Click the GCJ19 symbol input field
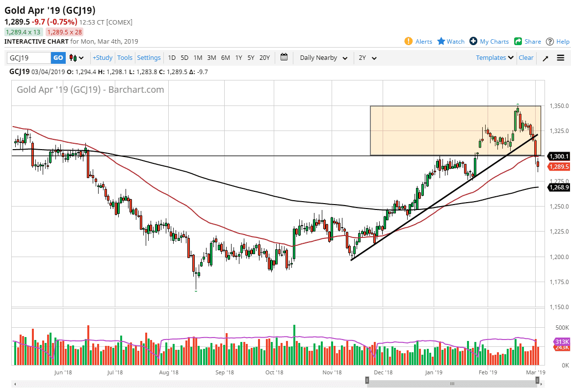 coord(29,57)
